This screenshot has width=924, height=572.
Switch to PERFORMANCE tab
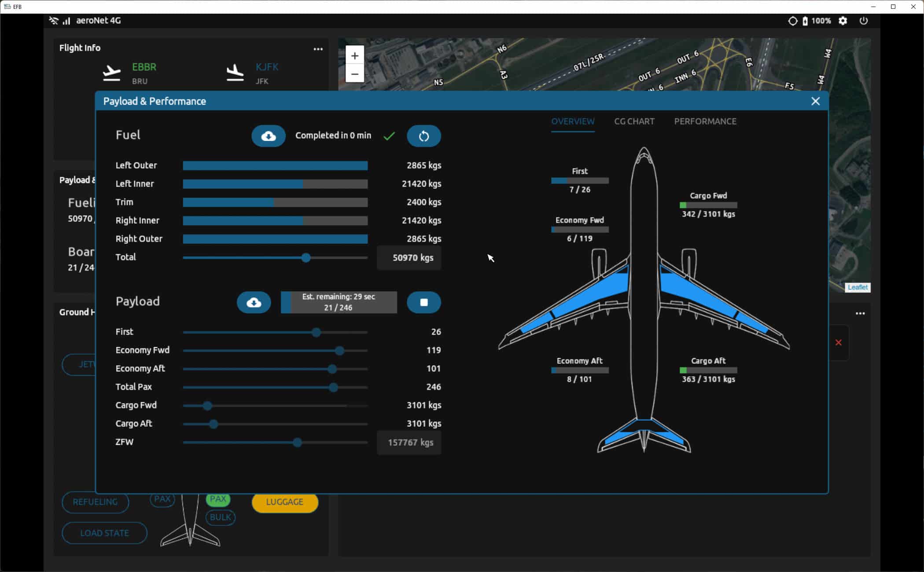point(705,121)
